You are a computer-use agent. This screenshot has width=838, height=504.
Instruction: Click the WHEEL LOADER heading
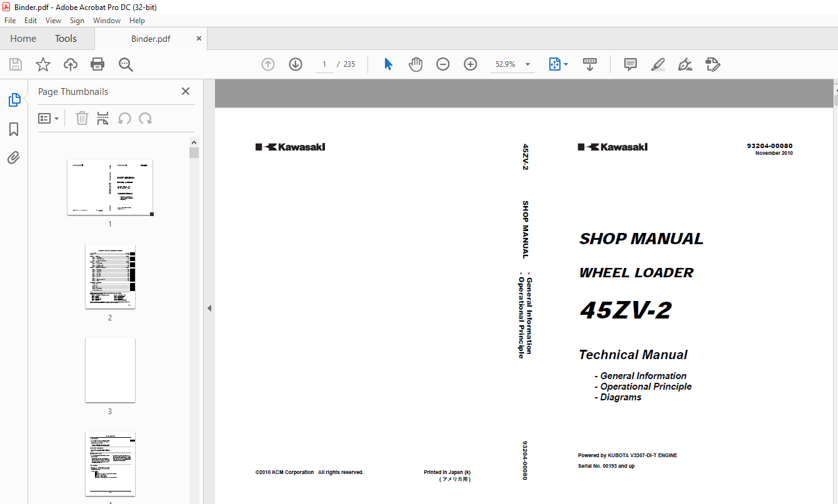[636, 273]
